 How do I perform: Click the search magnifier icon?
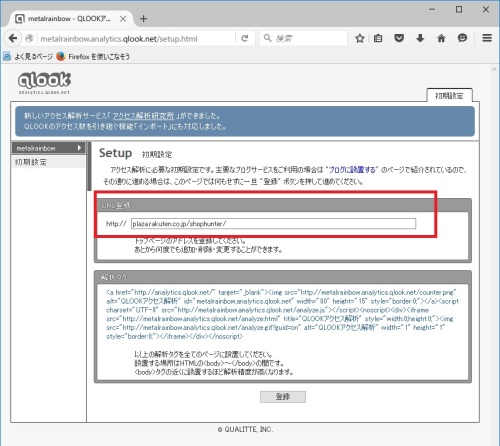tap(267, 38)
